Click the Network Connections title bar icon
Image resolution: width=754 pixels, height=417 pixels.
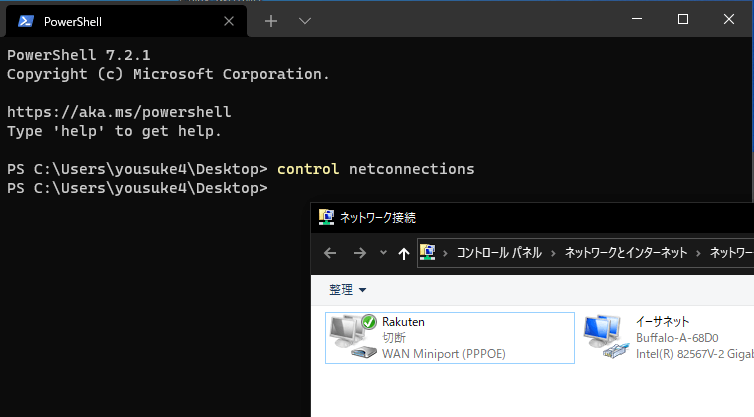pyautogui.click(x=327, y=217)
